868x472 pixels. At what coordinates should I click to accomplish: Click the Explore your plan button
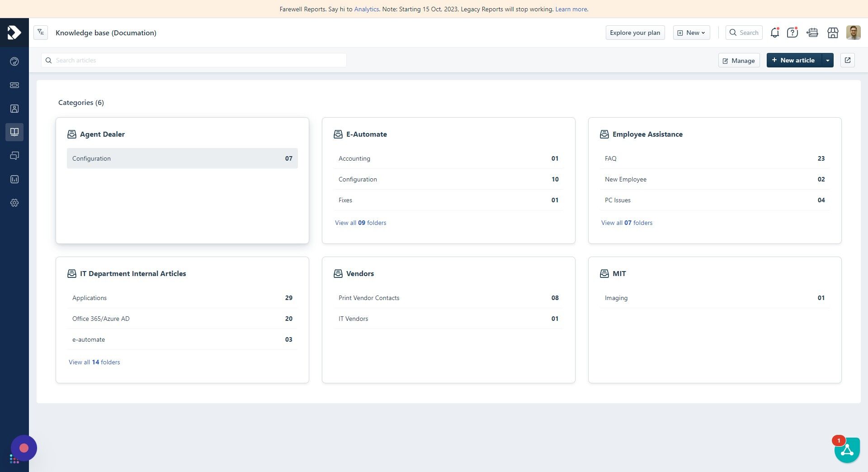(x=635, y=32)
